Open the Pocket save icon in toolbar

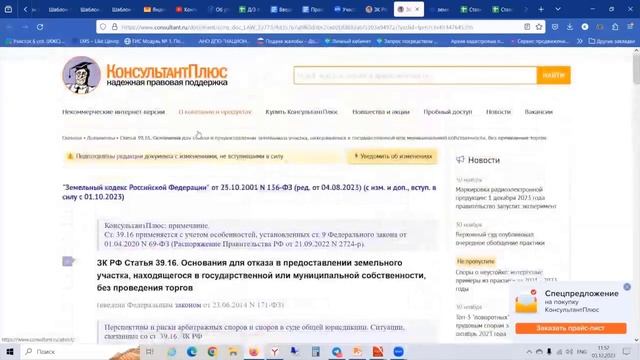pyautogui.click(x=555, y=27)
